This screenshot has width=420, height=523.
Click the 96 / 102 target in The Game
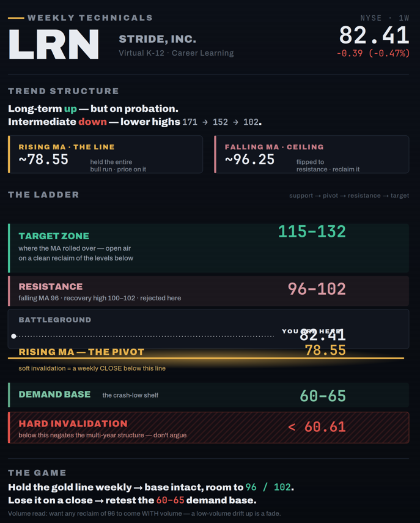coord(268,488)
